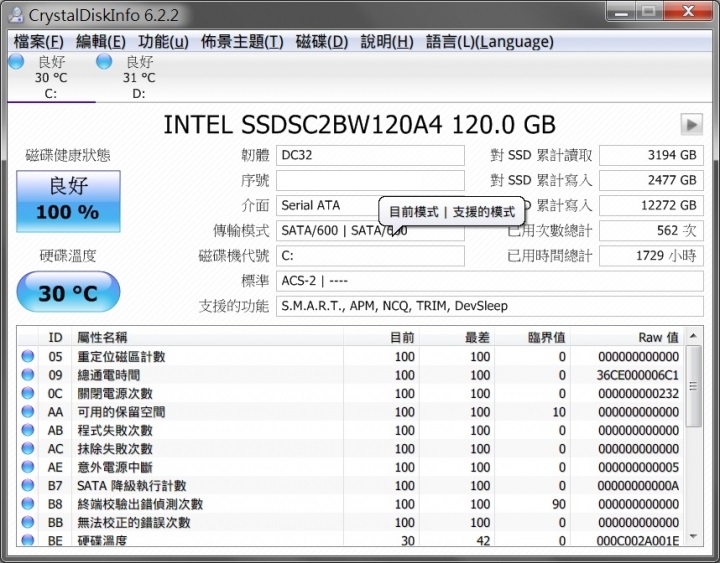This screenshot has height=563, width=720.
Task: Select the SATA 降級執行計數 row
Action: 351,485
